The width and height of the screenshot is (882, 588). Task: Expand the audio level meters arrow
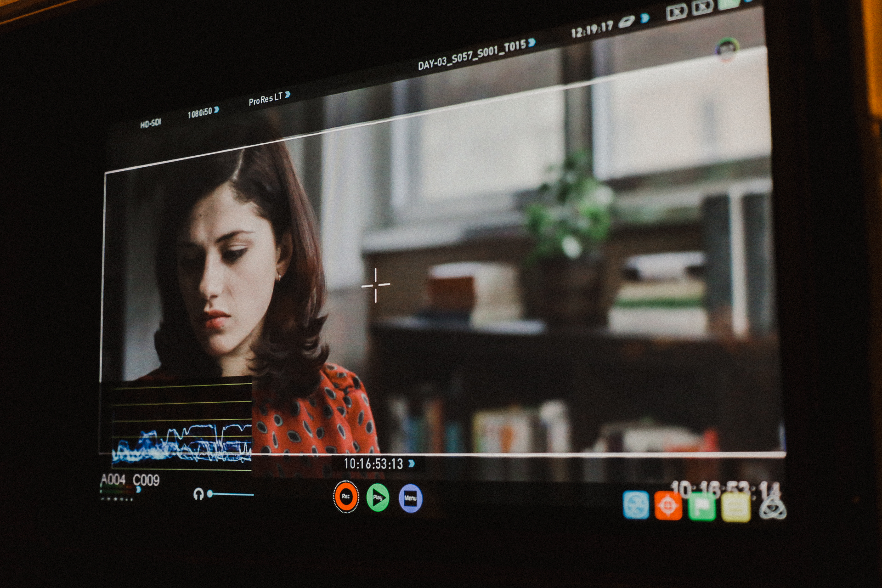pyautogui.click(x=138, y=490)
